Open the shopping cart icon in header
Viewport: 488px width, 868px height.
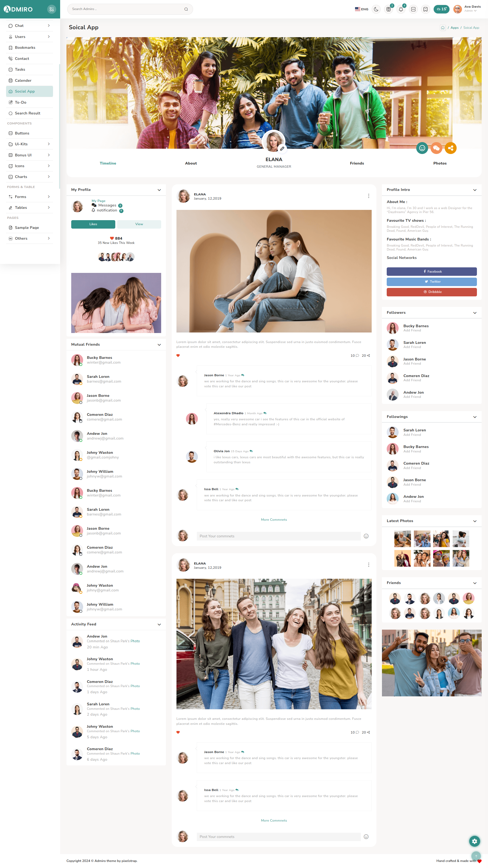389,9
